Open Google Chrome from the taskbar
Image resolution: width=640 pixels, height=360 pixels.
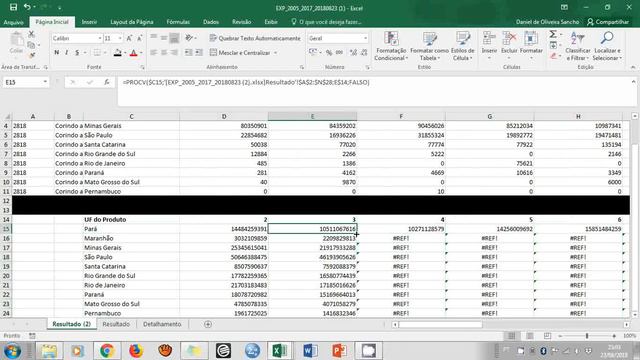coord(107,351)
